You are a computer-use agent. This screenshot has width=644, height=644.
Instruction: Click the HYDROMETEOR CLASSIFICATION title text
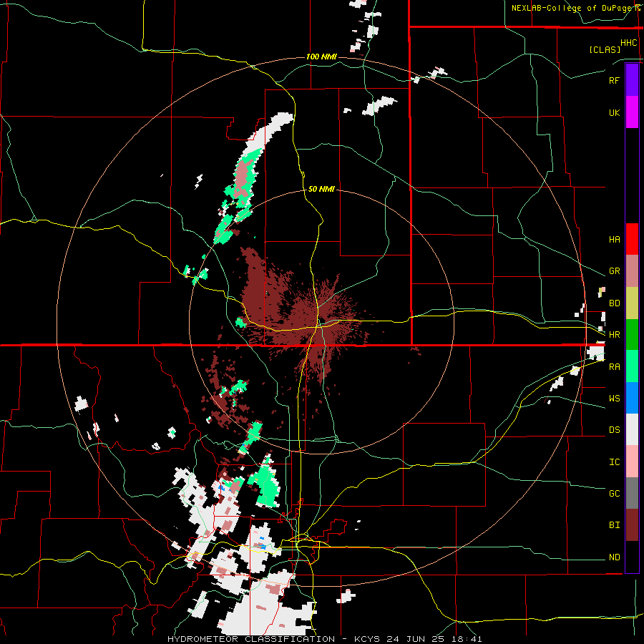pyautogui.click(x=251, y=639)
